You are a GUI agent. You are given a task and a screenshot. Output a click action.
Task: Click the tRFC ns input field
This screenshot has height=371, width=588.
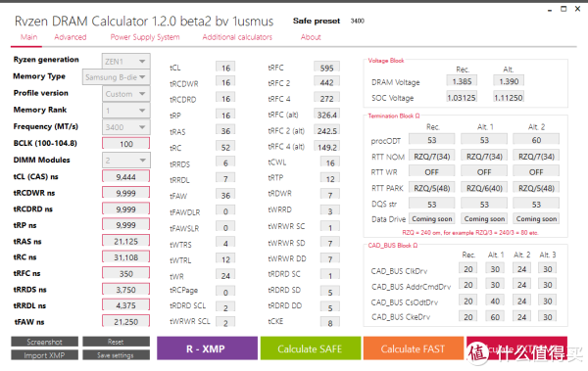click(x=126, y=273)
